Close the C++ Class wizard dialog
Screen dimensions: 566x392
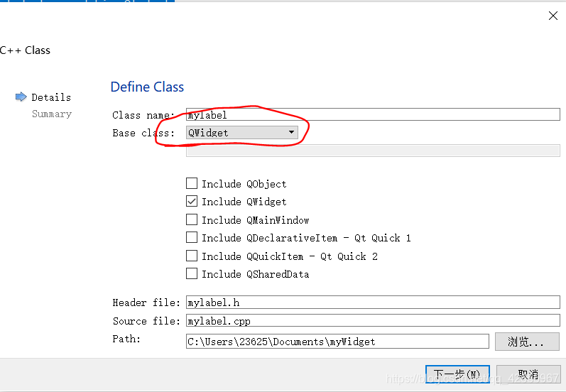pyautogui.click(x=553, y=16)
